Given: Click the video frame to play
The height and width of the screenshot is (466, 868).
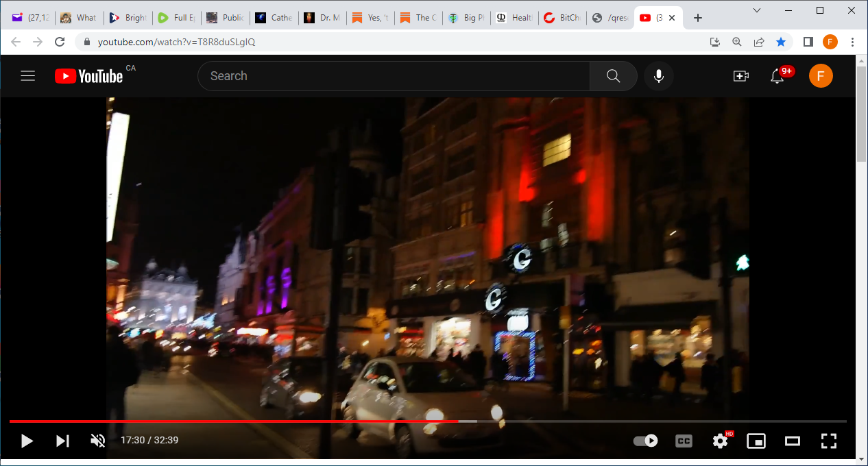Looking at the screenshot, I should point(428,257).
